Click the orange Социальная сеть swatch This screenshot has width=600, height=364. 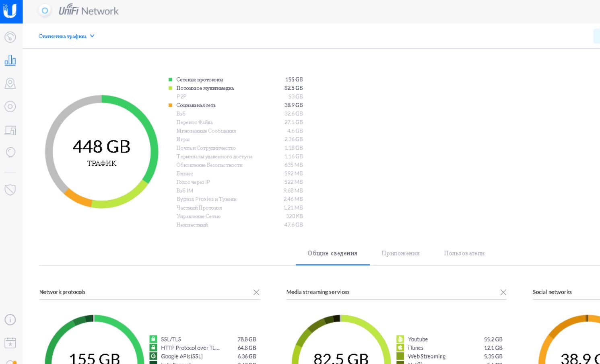[x=170, y=105]
